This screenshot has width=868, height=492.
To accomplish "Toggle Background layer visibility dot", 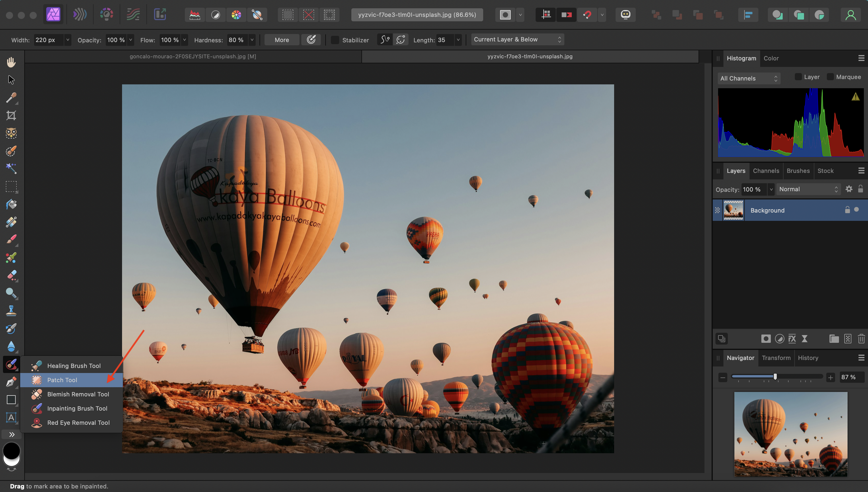I will [856, 210].
